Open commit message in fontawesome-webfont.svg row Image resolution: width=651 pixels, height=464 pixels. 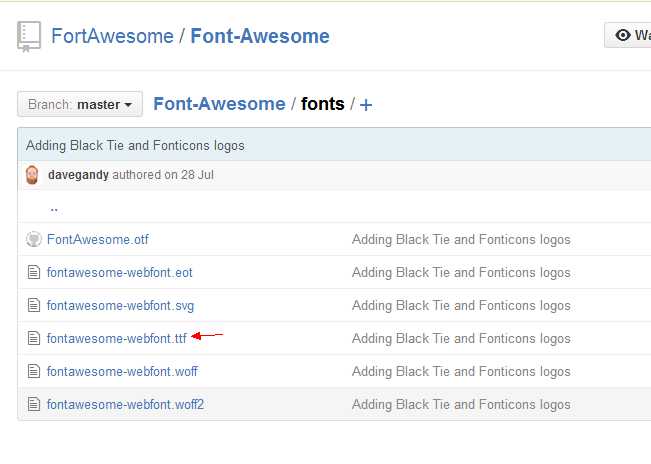coord(461,305)
